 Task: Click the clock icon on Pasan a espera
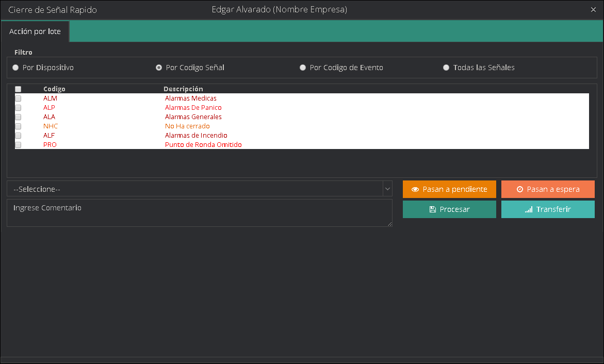pos(520,189)
